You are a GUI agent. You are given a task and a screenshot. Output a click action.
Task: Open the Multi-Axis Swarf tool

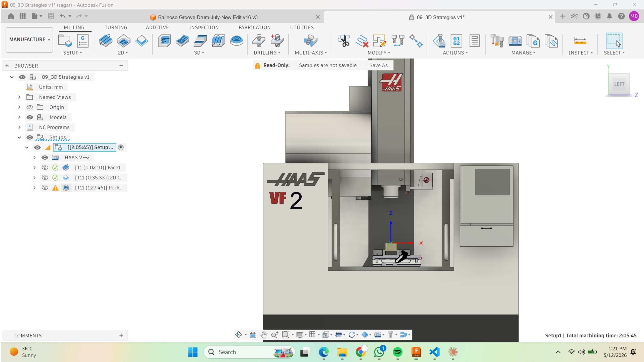[x=310, y=40]
